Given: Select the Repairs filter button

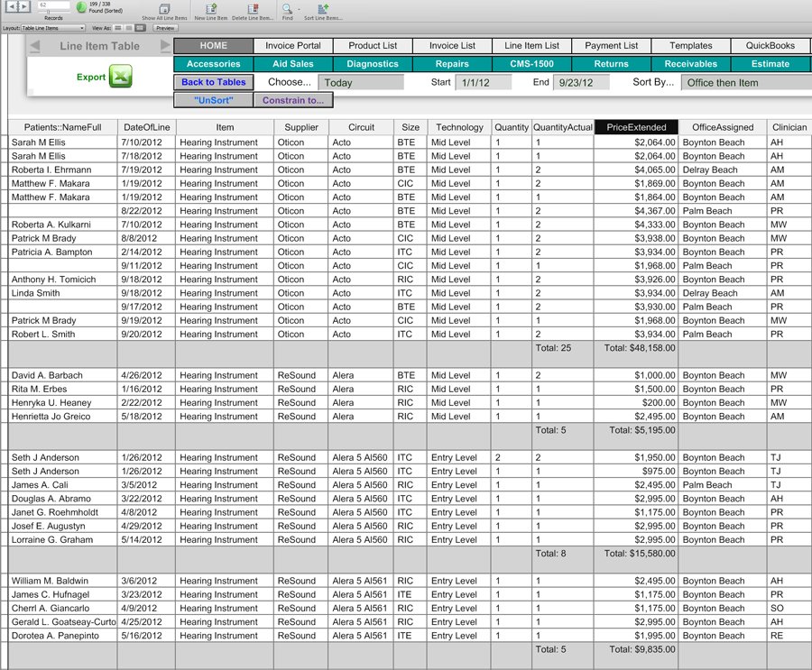Looking at the screenshot, I should tap(452, 64).
